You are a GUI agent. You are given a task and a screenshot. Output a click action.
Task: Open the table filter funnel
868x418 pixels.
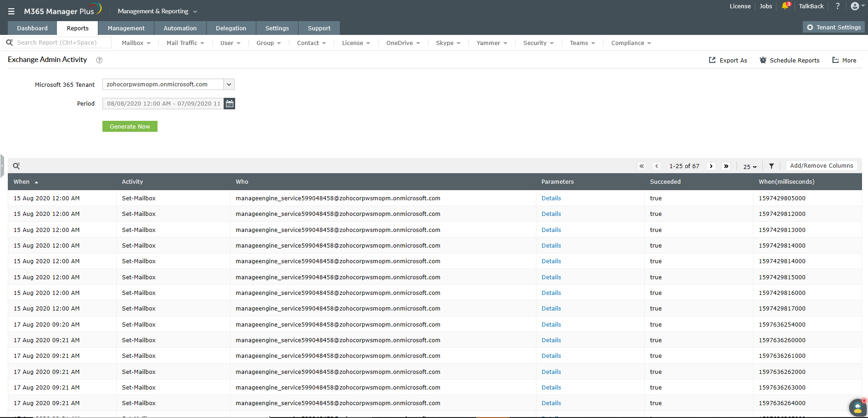tap(772, 166)
